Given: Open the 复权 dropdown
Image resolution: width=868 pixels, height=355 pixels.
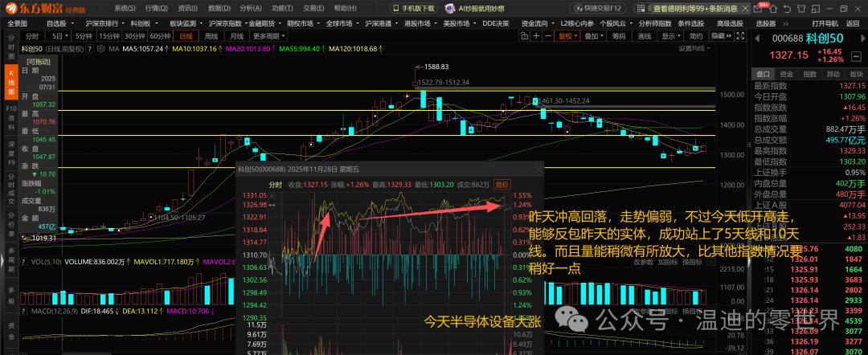Looking at the screenshot, I should tap(567, 36).
